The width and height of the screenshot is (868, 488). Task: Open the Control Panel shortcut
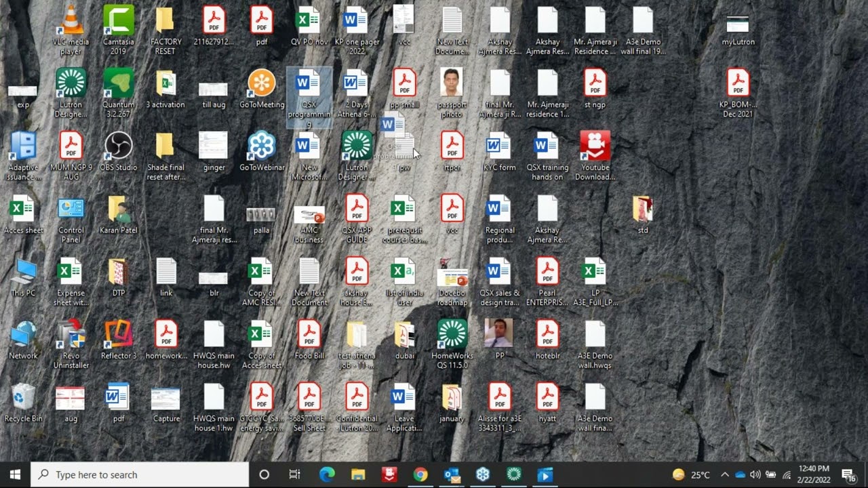71,218
